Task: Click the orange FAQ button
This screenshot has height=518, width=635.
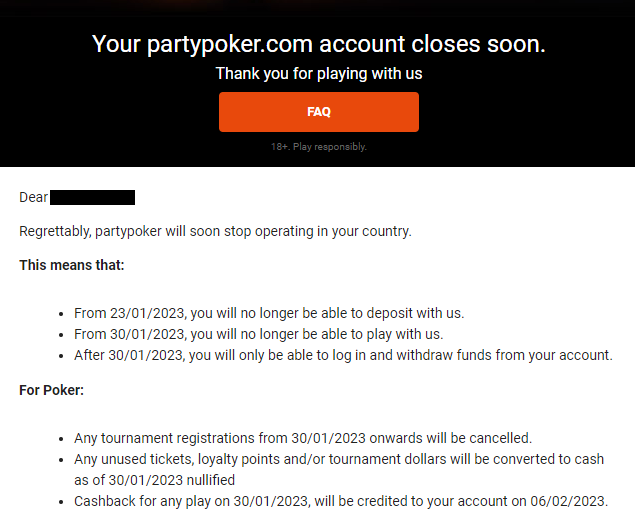Action: click(x=318, y=112)
